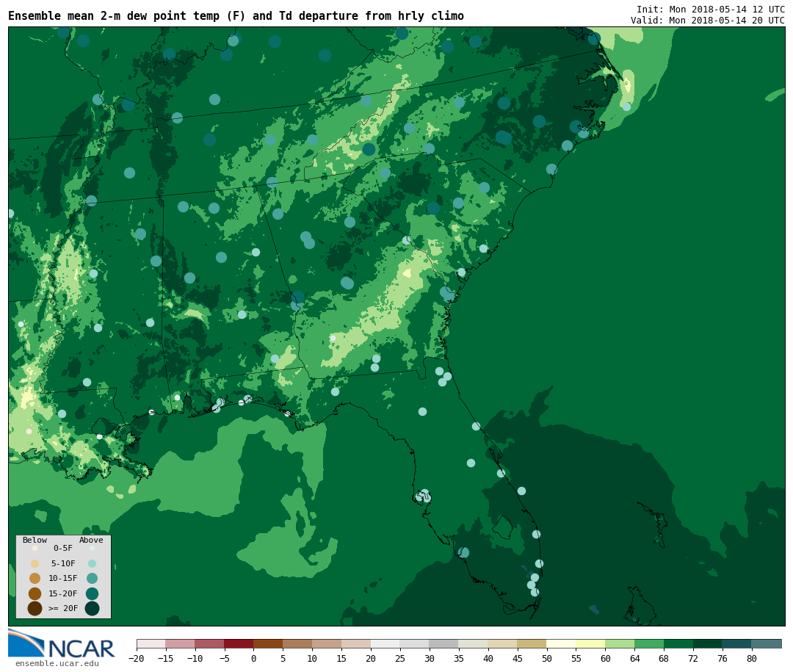Click the NCAR logo
793x672 pixels.
tap(62, 645)
